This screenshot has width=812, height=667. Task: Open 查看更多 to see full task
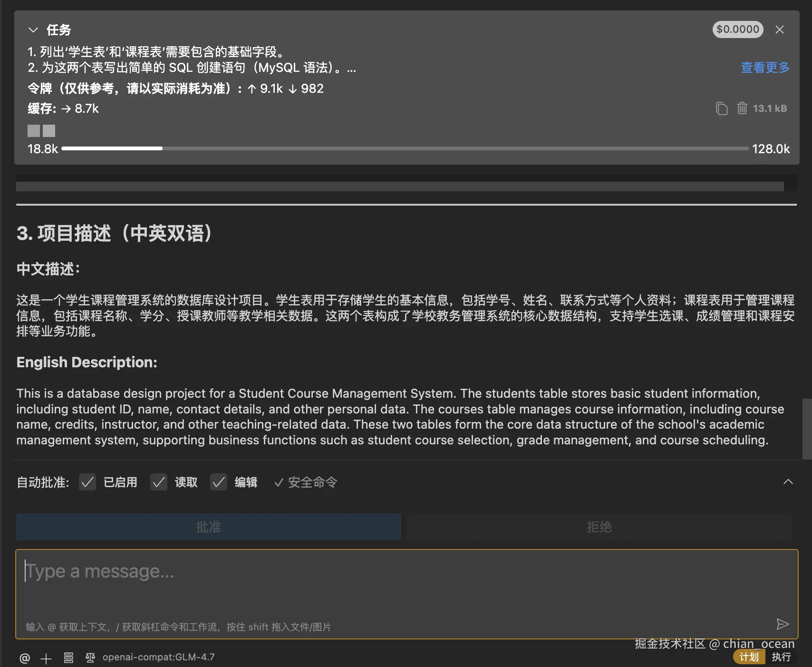765,68
